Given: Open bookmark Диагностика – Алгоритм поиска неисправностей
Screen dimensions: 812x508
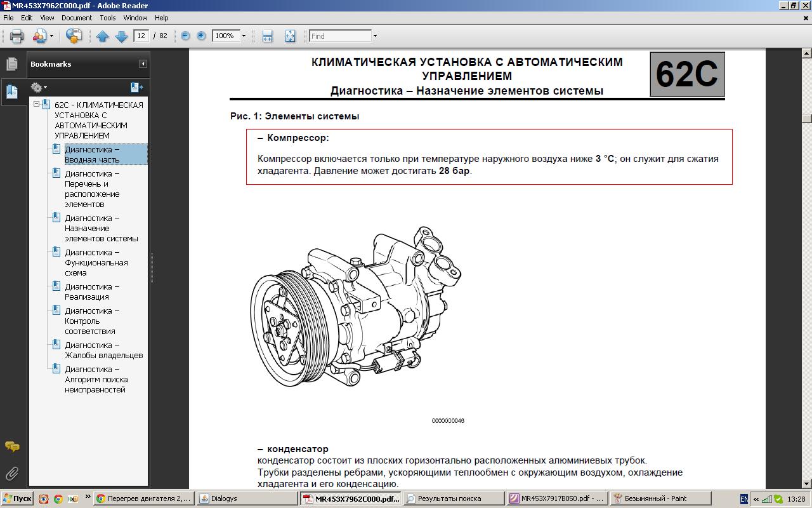Looking at the screenshot, I should [x=96, y=379].
